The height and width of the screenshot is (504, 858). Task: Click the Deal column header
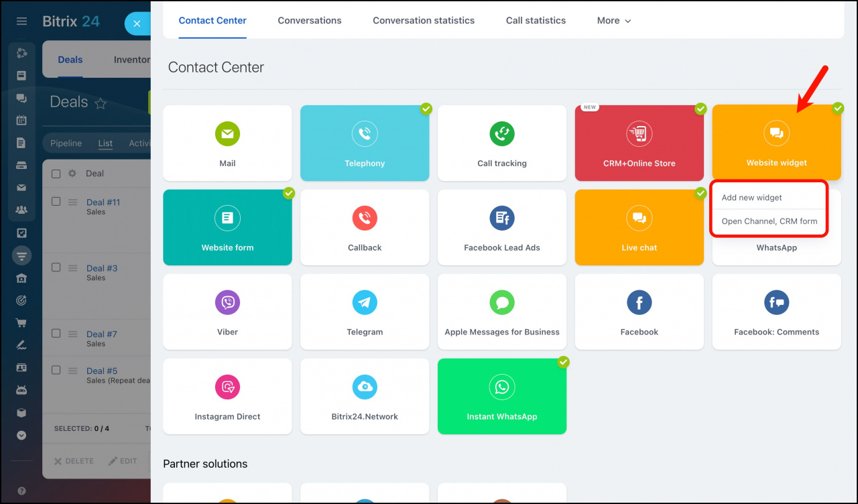click(x=95, y=174)
